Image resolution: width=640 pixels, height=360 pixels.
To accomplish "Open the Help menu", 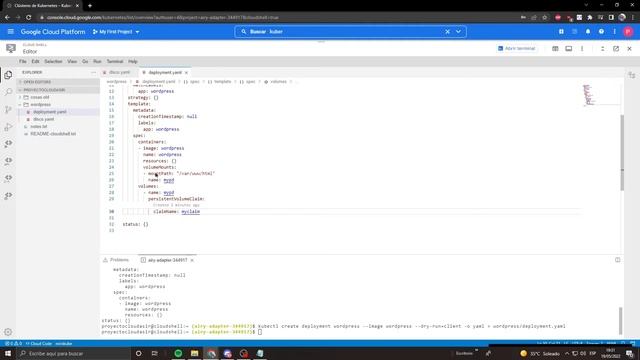I will [x=133, y=61].
